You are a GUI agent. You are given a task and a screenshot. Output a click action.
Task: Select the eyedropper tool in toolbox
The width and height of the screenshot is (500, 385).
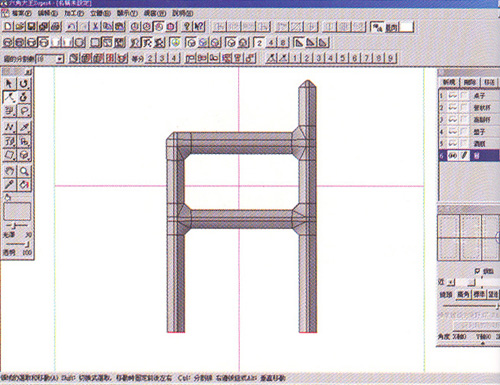click(x=9, y=184)
